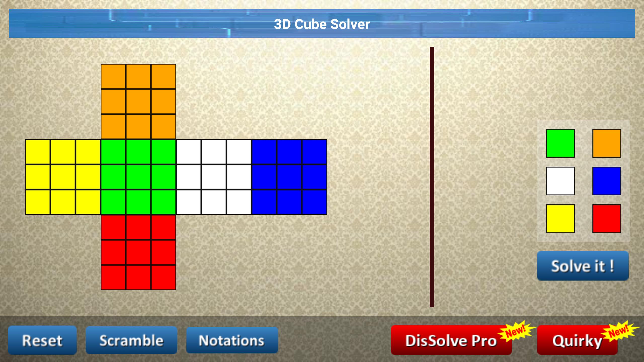The image size is (644, 362).
Task: Click Solve it! to solve cube
Action: click(x=583, y=265)
